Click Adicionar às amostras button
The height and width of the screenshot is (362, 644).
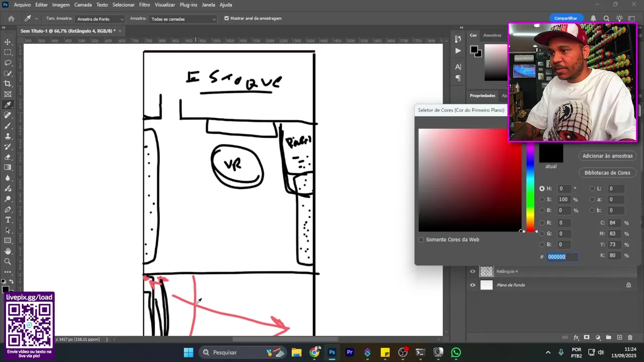(607, 156)
